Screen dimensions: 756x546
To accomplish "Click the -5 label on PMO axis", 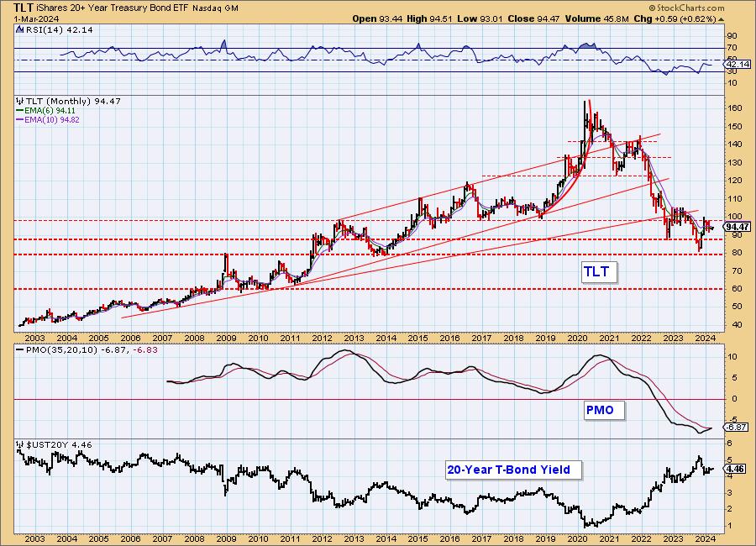I will (x=732, y=419).
